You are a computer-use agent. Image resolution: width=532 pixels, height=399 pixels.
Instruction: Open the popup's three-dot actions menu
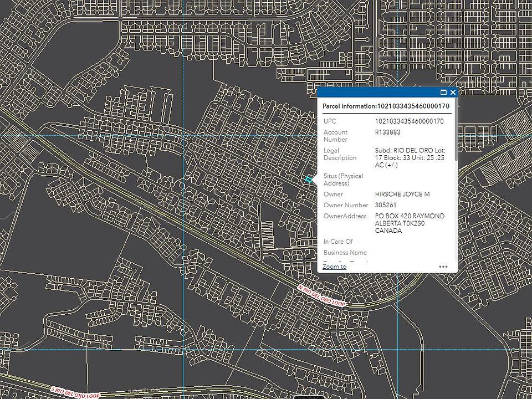coord(443,267)
